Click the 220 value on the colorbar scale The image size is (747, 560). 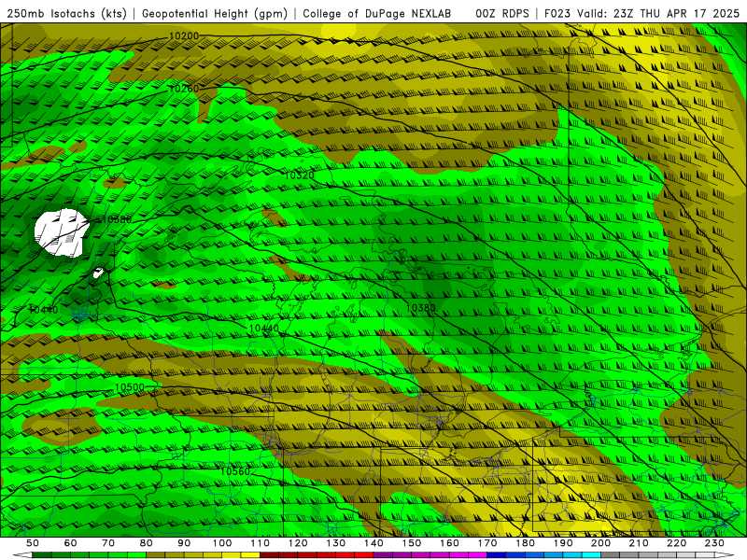676,543
